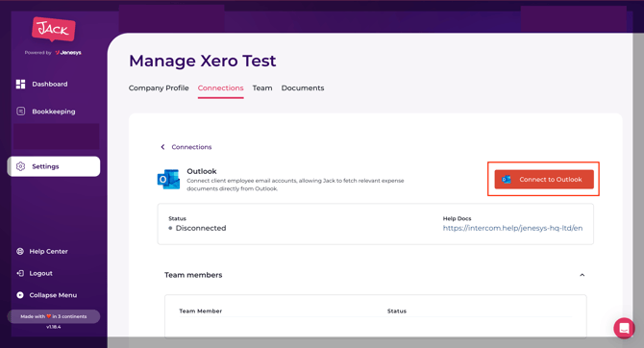
Task: Select Settings in sidebar menu
Action: point(54,166)
